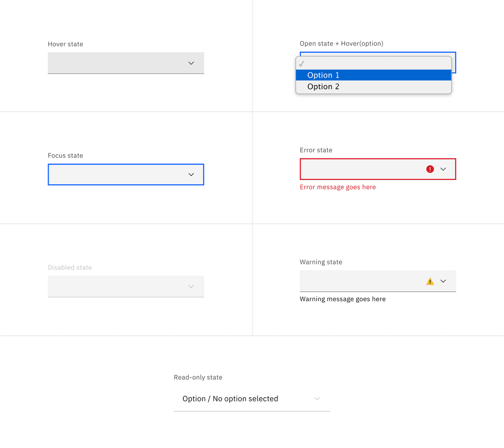Open the Focus state dropdown field
This screenshot has height=448, width=504.
point(126,174)
